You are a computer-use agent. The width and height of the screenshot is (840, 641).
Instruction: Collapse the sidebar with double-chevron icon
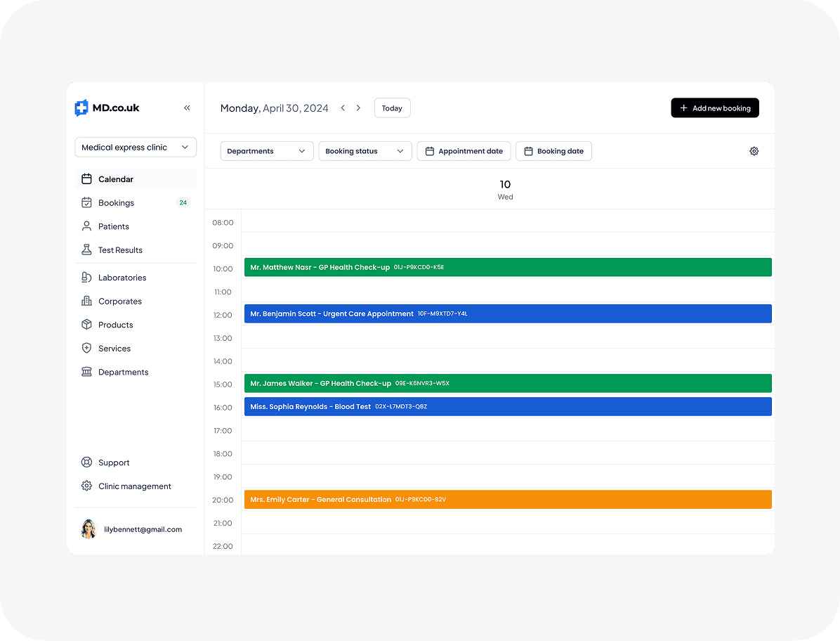187,108
